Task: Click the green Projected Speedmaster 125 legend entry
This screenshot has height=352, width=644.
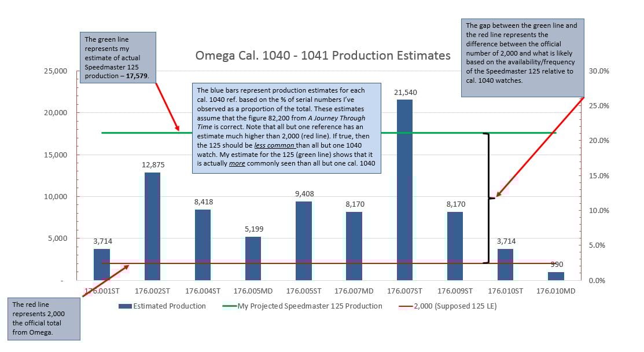Action: click(x=302, y=306)
